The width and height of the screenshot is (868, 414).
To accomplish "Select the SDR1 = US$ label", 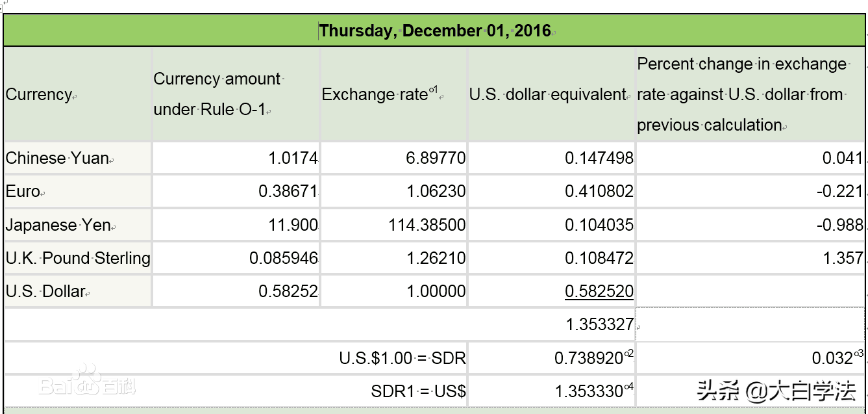I will point(418,391).
